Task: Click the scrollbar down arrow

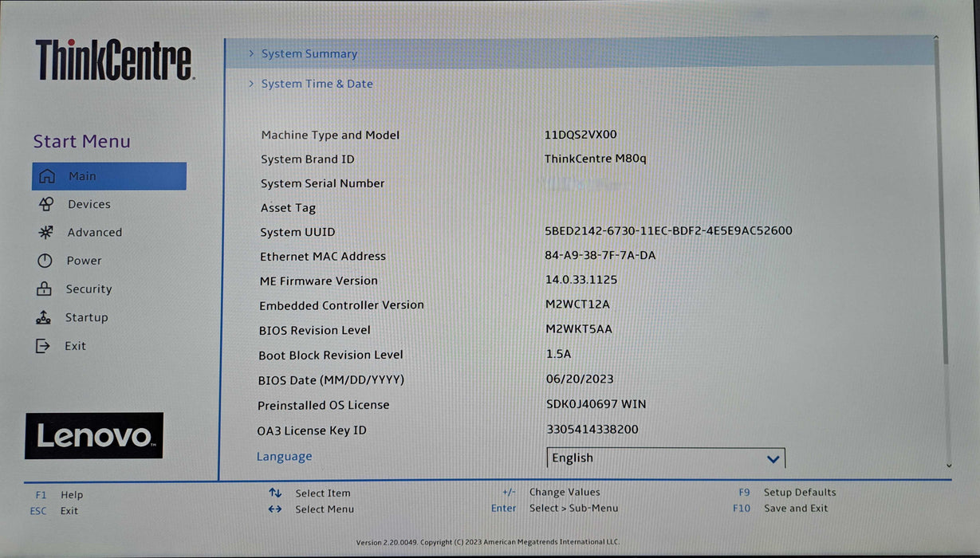Action: [948, 465]
